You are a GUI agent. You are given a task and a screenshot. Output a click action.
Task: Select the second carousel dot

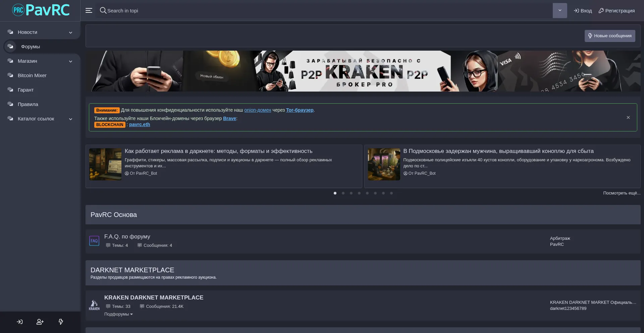(x=343, y=193)
